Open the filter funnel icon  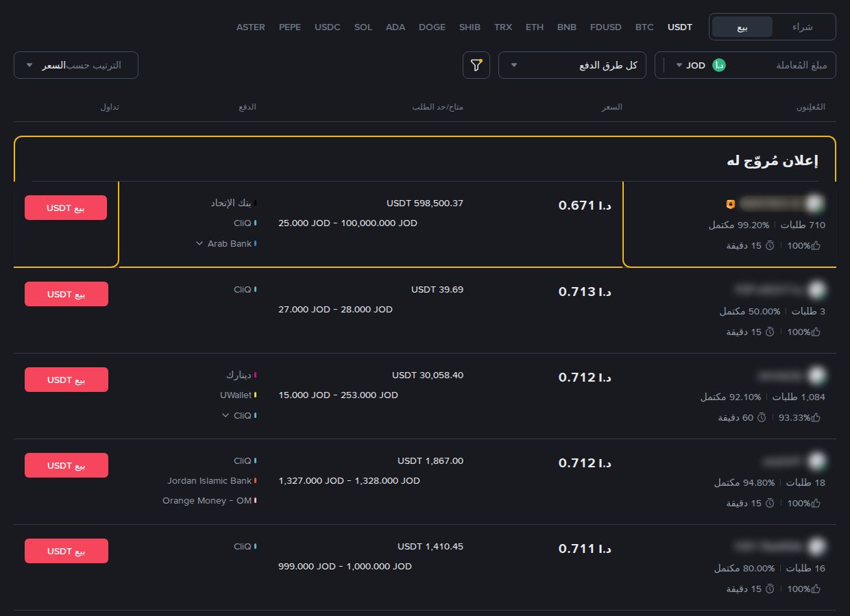tap(476, 65)
